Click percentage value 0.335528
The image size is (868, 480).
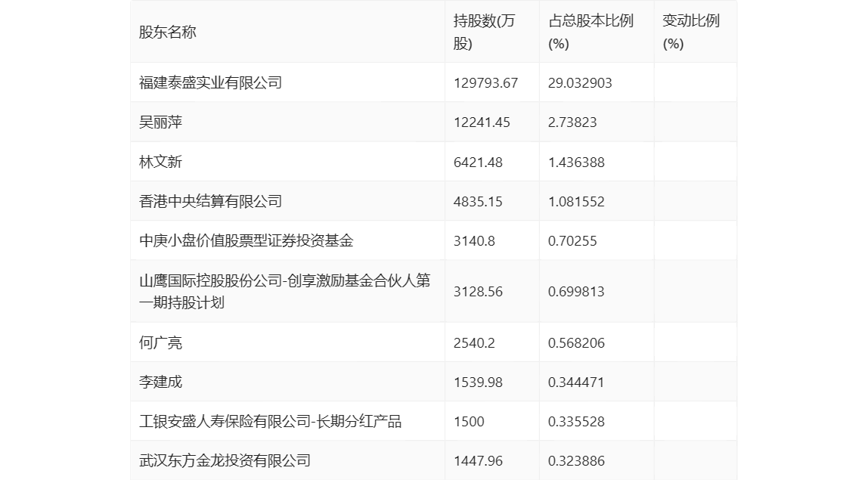[x=576, y=422]
